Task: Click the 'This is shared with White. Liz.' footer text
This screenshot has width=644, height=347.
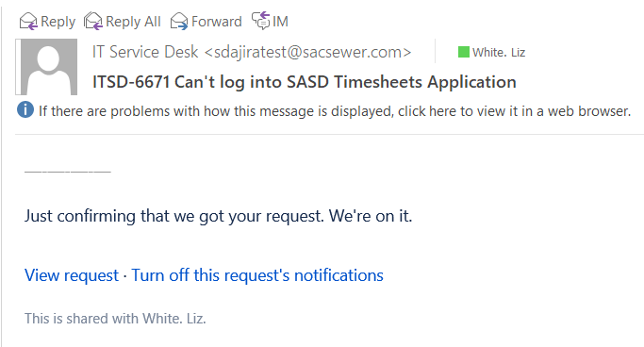Action: (x=115, y=319)
